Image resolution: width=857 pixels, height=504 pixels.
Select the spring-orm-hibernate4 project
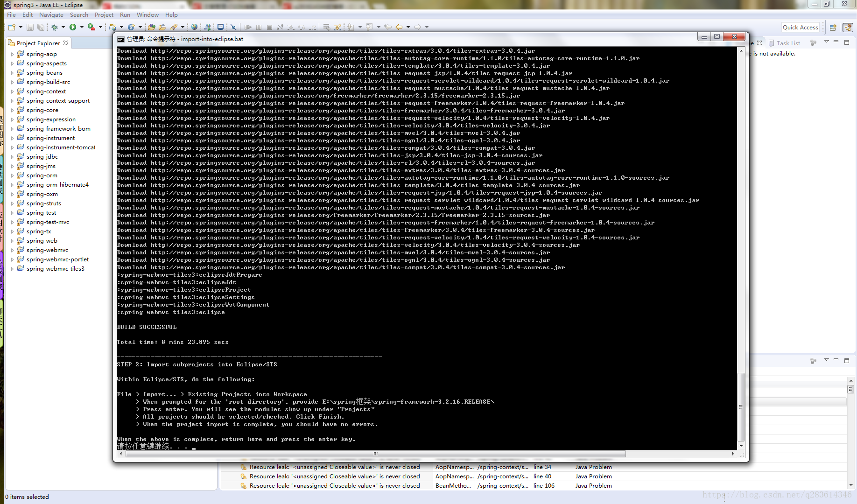(x=57, y=185)
